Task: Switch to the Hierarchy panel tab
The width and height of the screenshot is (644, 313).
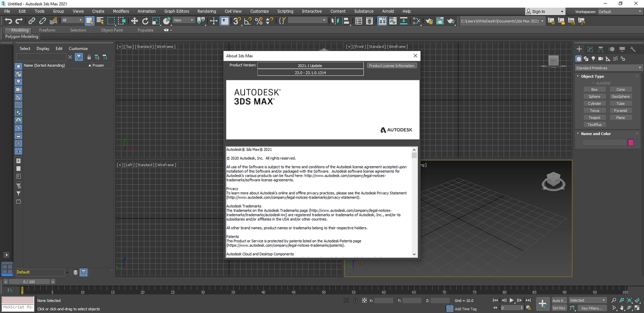Action: [x=601, y=49]
